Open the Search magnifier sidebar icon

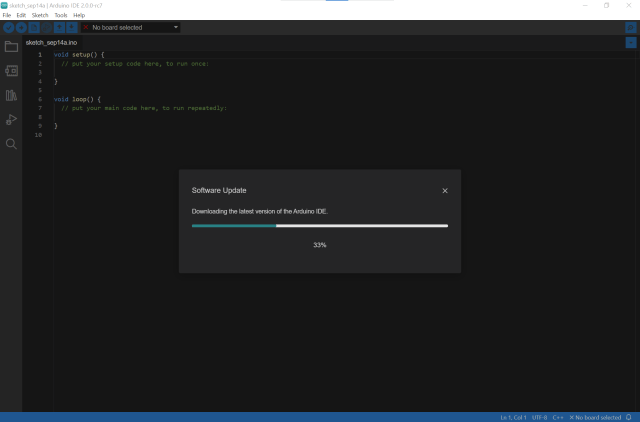(11, 144)
